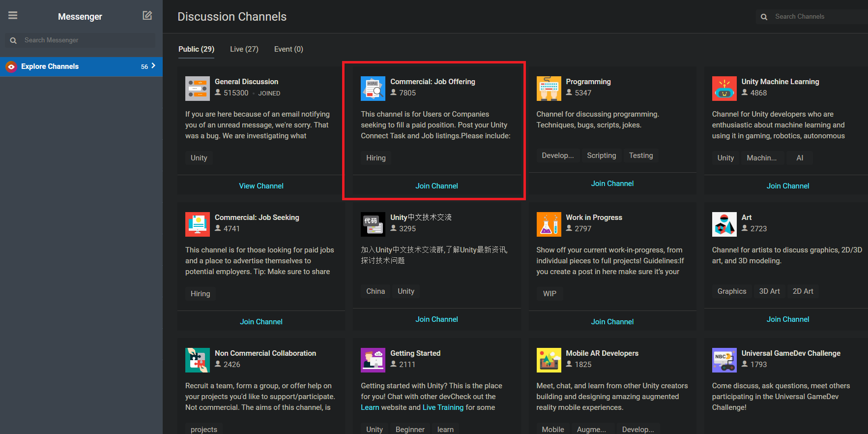
Task: Open the hamburger menu icon
Action: tap(13, 16)
